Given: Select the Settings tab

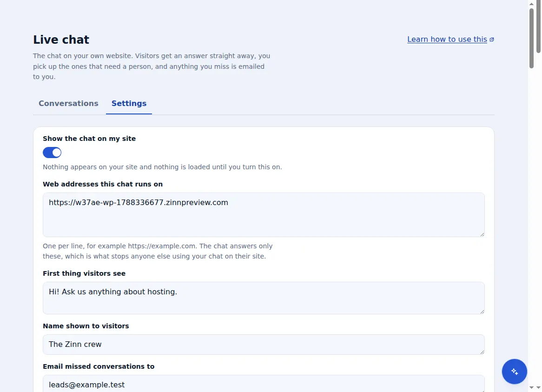Looking at the screenshot, I should pyautogui.click(x=129, y=103).
